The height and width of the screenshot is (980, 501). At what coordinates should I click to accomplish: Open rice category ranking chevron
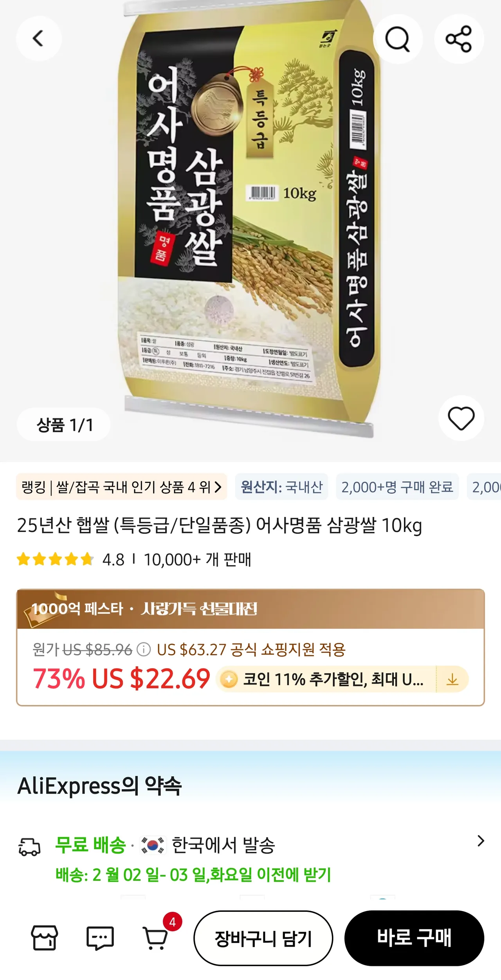point(218,487)
